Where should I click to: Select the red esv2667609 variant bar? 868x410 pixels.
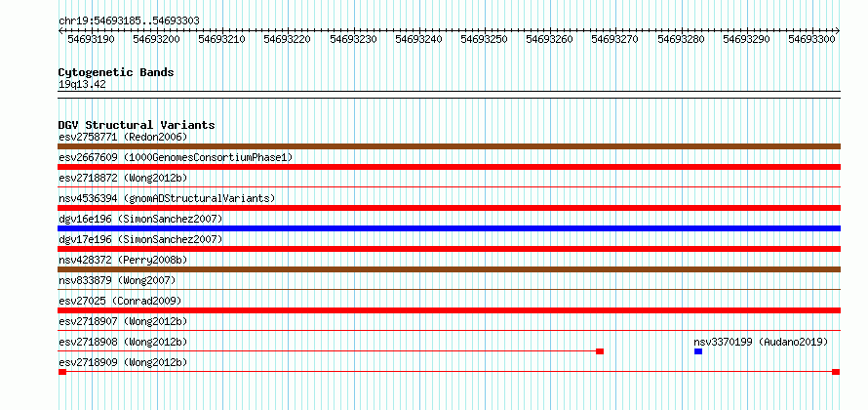pyautogui.click(x=449, y=167)
